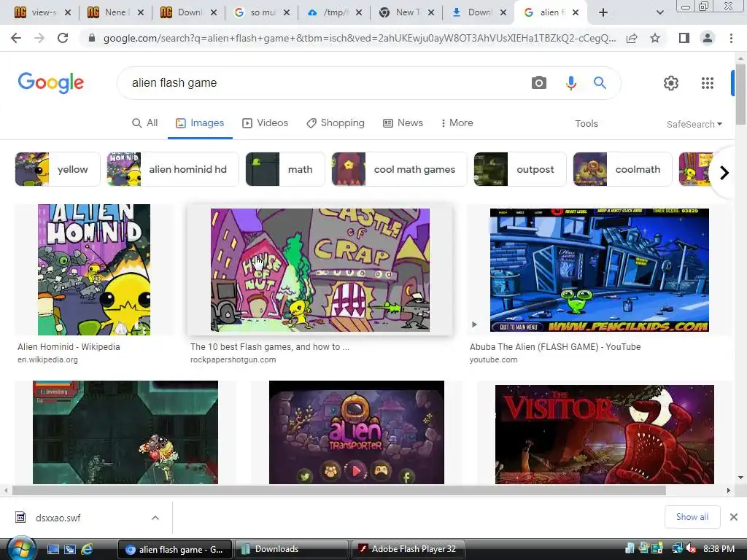This screenshot has height=560, width=747.
Task: Start voice search with microphone icon
Action: 570,83
